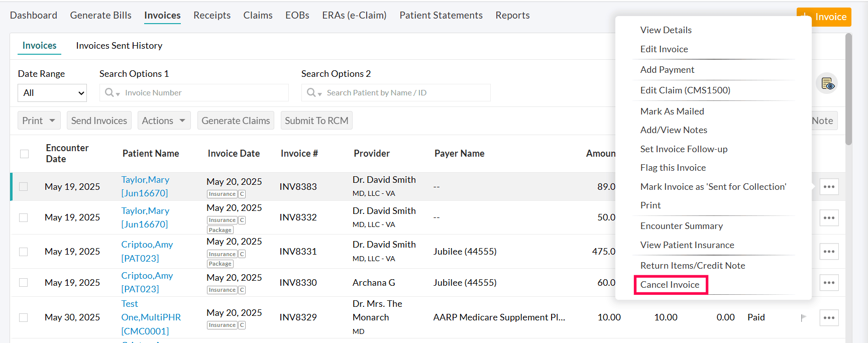The height and width of the screenshot is (343, 868).
Task: Click the vertical scrollbar on the right
Action: 848,90
